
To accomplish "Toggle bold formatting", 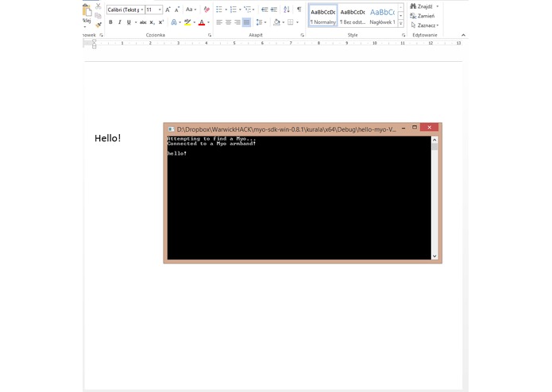I will tap(110, 22).
